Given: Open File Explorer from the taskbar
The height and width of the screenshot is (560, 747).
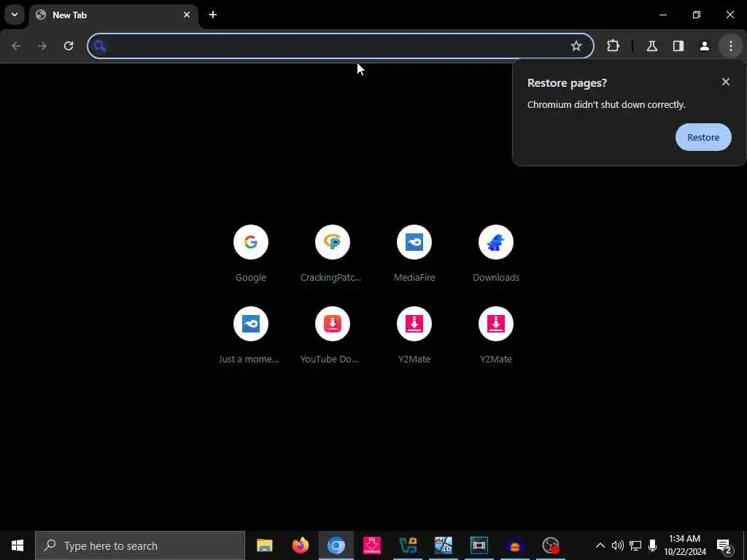Looking at the screenshot, I should click(264, 545).
